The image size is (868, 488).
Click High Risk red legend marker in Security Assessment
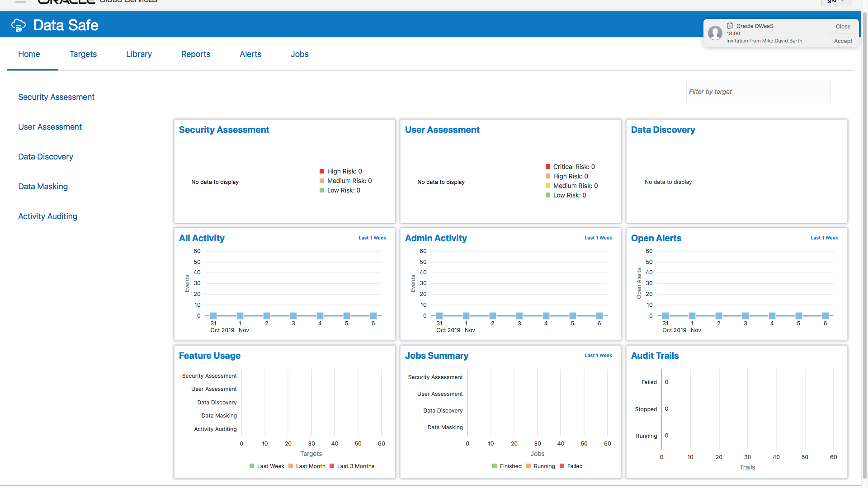pyautogui.click(x=322, y=171)
